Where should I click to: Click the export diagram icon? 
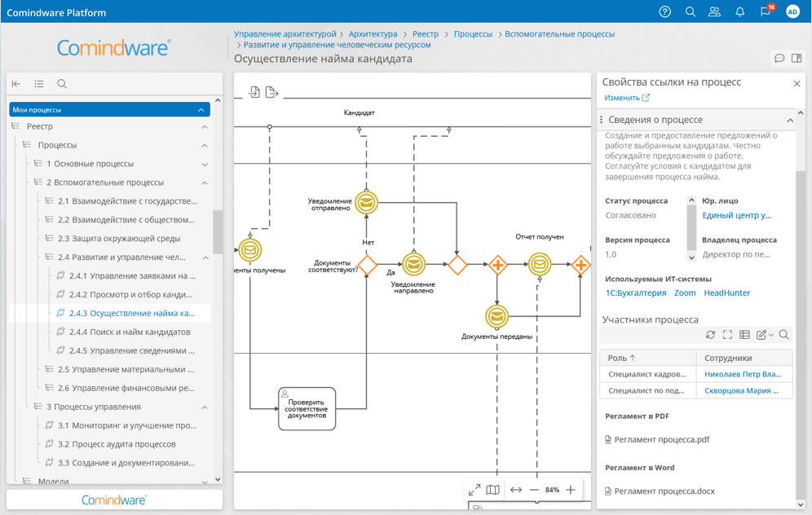(x=272, y=92)
